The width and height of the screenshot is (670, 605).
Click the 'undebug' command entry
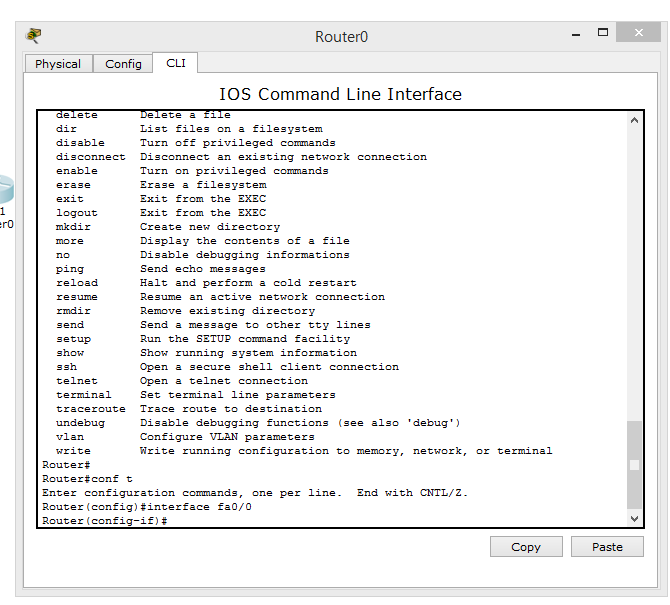click(258, 423)
